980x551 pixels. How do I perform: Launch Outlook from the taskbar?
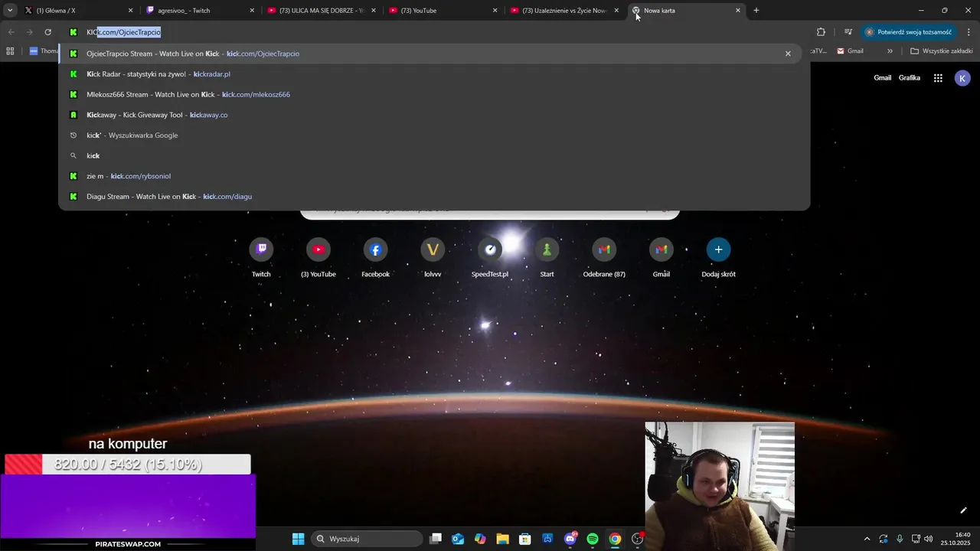pyautogui.click(x=458, y=539)
